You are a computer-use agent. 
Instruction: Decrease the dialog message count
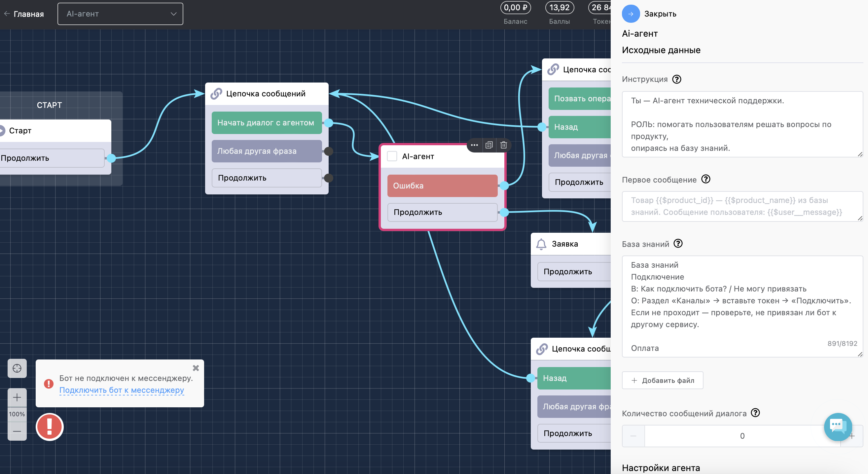(633, 436)
